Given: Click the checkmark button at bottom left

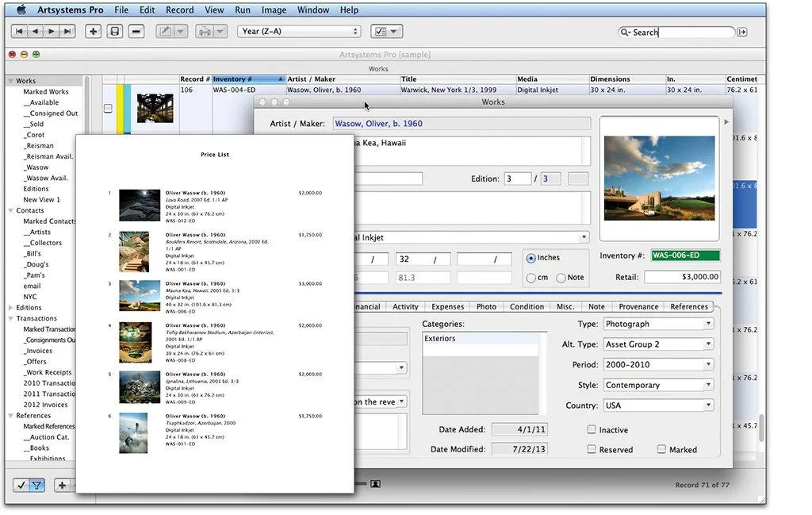Looking at the screenshot, I should click(x=21, y=485).
